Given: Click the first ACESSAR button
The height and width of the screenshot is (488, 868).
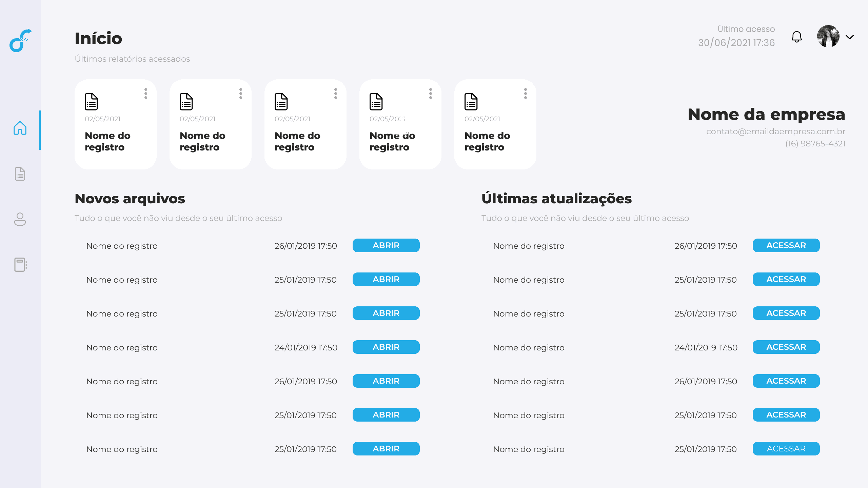Looking at the screenshot, I should point(786,245).
